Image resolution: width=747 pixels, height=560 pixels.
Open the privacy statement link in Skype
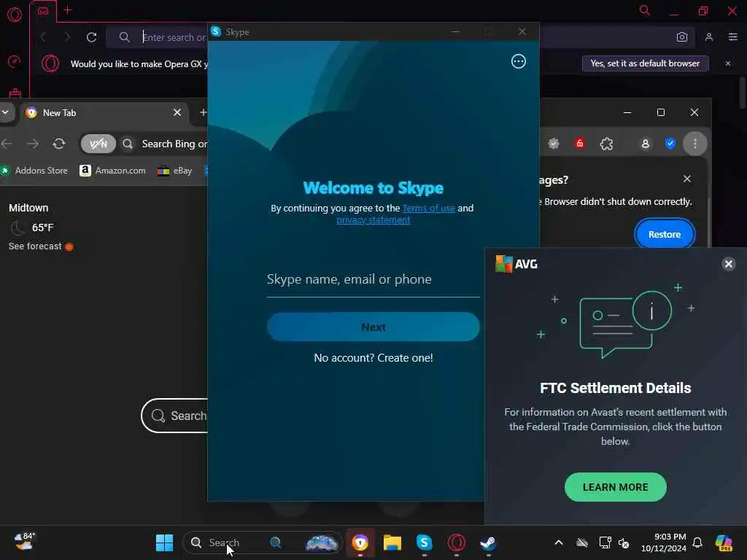click(x=373, y=220)
